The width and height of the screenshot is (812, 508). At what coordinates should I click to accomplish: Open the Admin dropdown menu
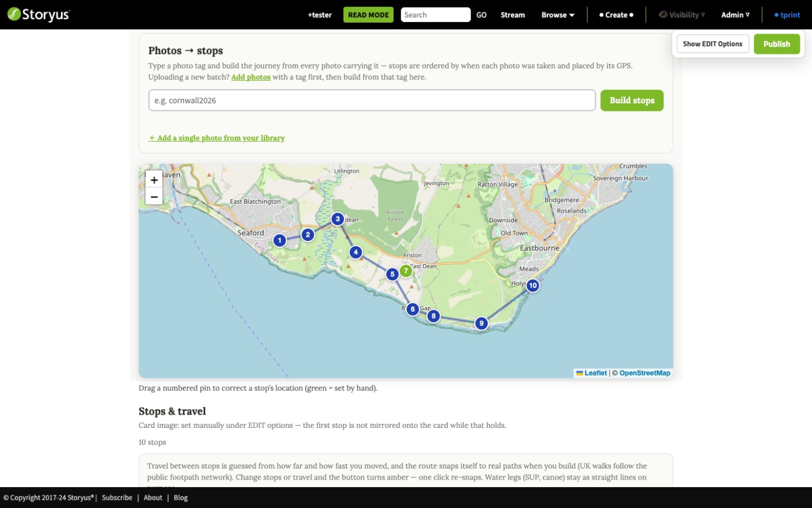coord(735,15)
